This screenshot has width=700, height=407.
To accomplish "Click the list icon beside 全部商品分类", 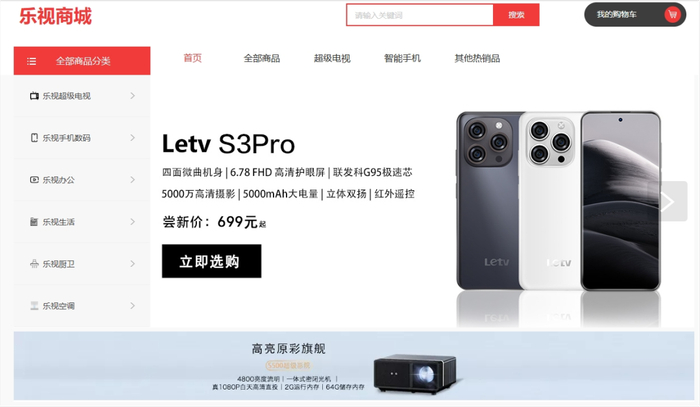I will [31, 61].
